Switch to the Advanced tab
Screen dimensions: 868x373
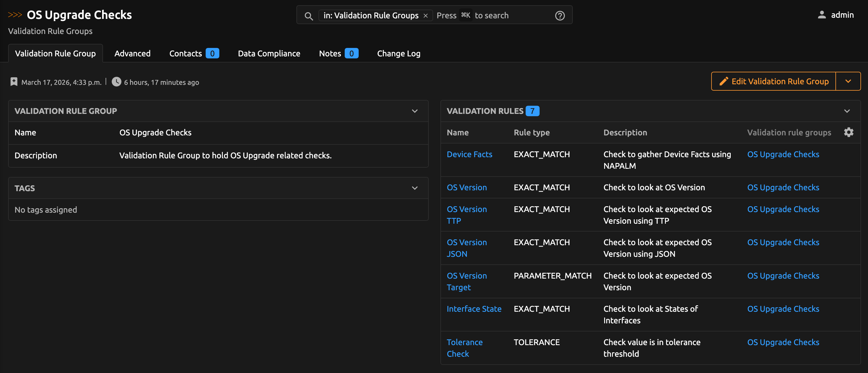132,53
